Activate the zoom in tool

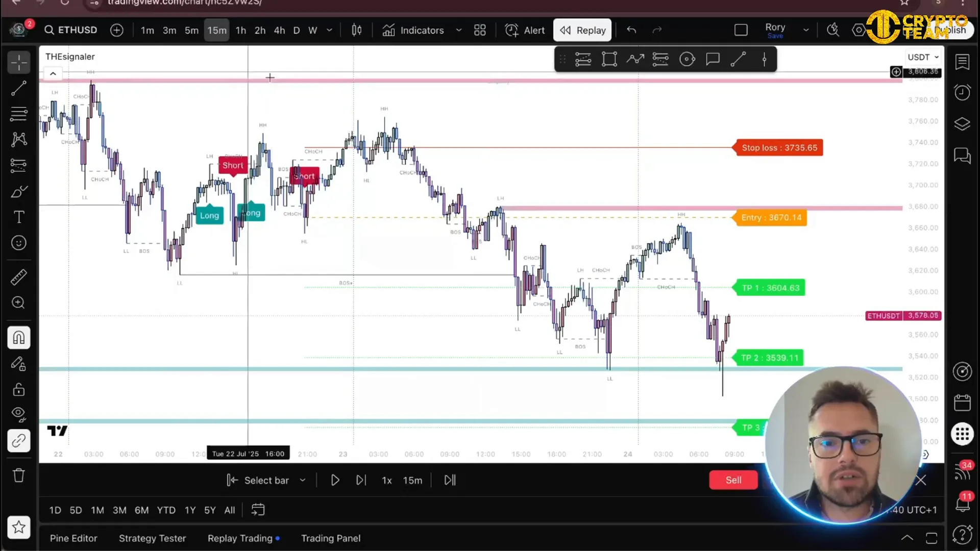(19, 303)
